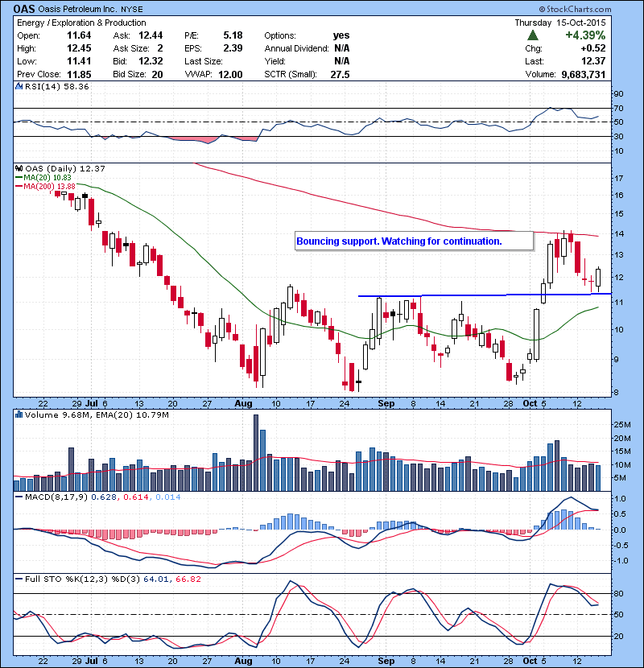Click the Chg value +0.52
644x668 pixels.
(x=594, y=48)
